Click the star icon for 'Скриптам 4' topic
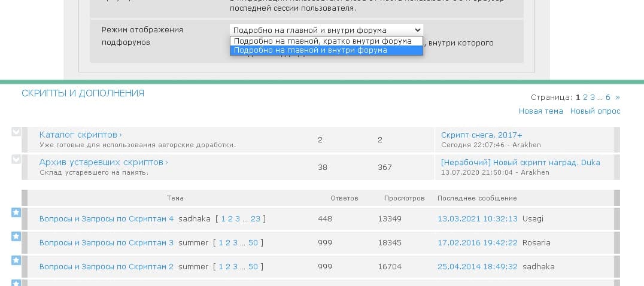Image resolution: width=644 pixels, height=286 pixels. click(x=16, y=212)
